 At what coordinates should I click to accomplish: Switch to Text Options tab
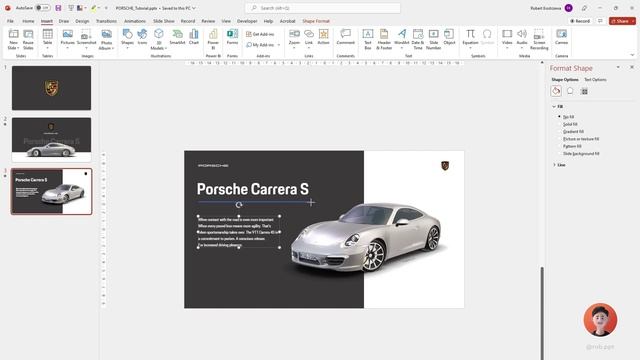tap(595, 80)
